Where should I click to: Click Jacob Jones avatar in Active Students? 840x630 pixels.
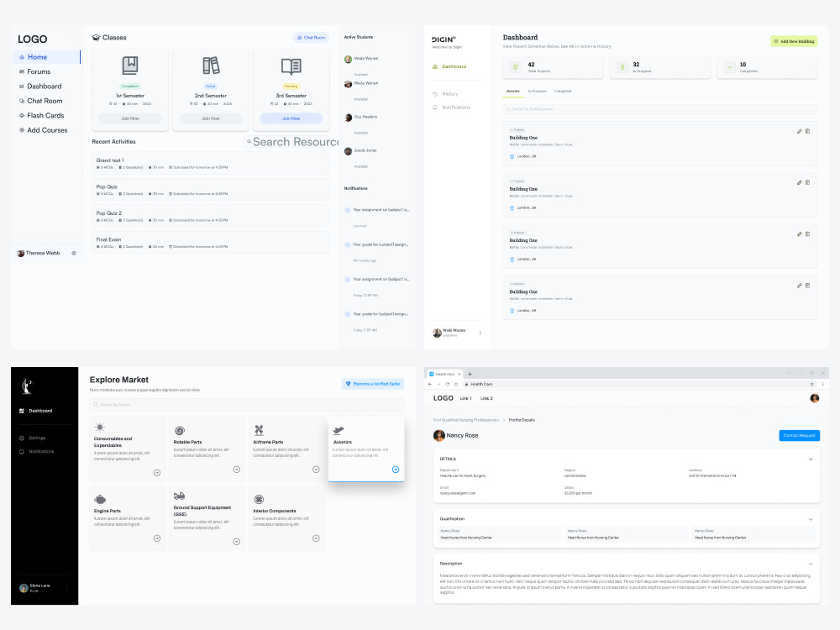349,151
